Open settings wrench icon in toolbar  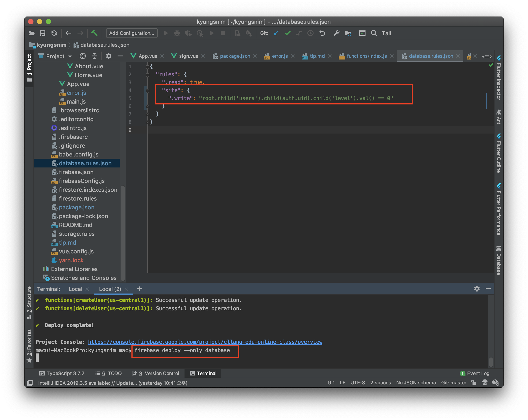tap(336, 33)
